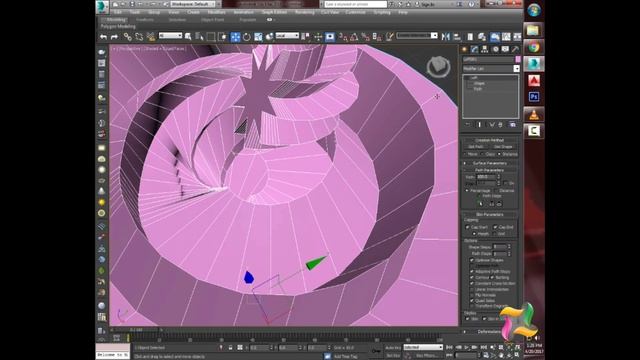Toggle the Cap End checkbox

(495, 227)
